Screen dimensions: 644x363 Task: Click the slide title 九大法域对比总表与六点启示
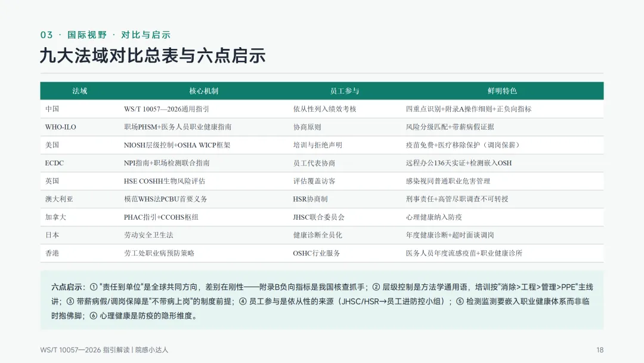pyautogui.click(x=153, y=56)
